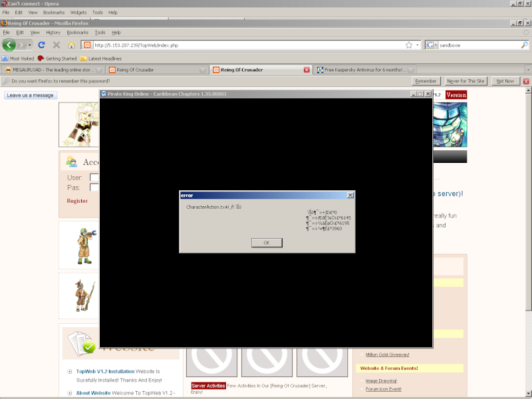Open the address bar dropdown arrow

418,45
